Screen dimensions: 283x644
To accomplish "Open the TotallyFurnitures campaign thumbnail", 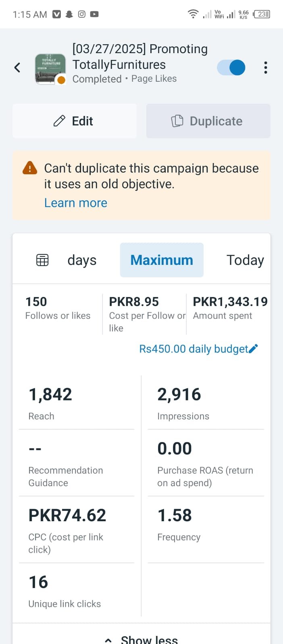I will [x=50, y=69].
